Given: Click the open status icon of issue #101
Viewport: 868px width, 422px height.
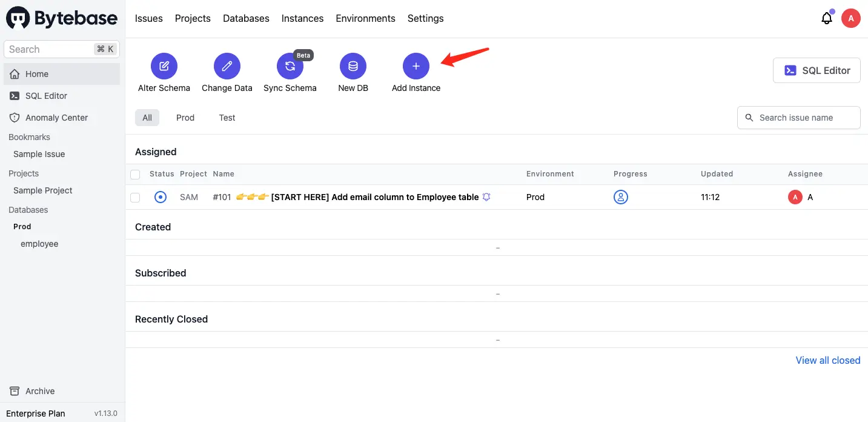Looking at the screenshot, I should 161,197.
